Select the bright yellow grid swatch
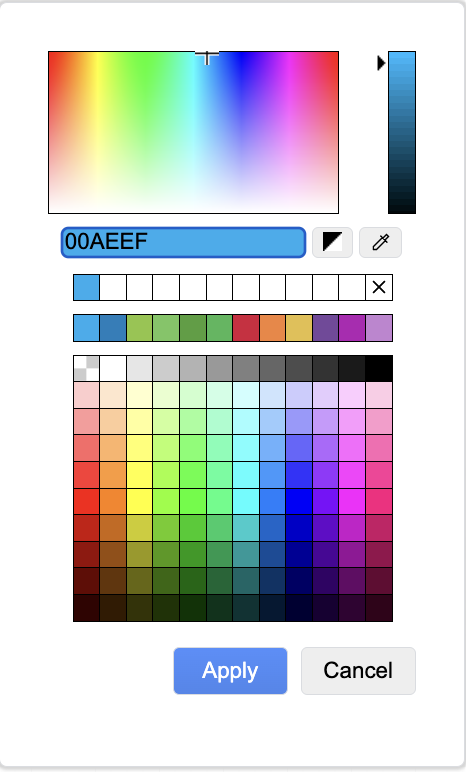 coord(140,501)
